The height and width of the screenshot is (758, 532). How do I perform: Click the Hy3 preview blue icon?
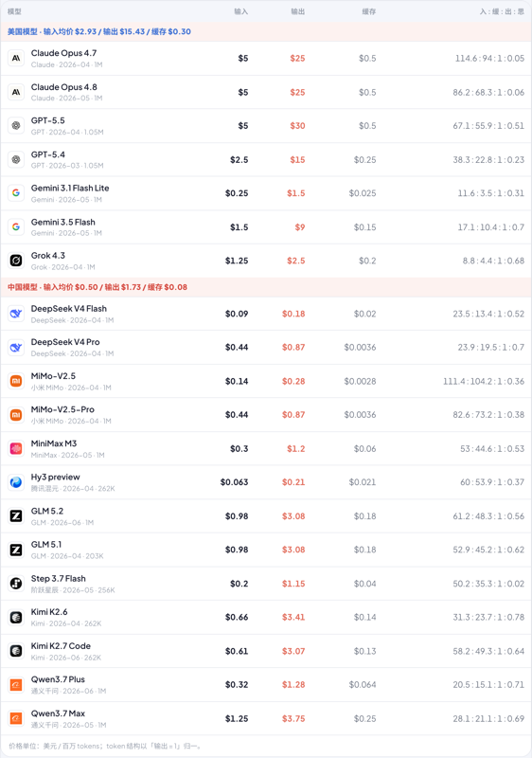click(16, 482)
